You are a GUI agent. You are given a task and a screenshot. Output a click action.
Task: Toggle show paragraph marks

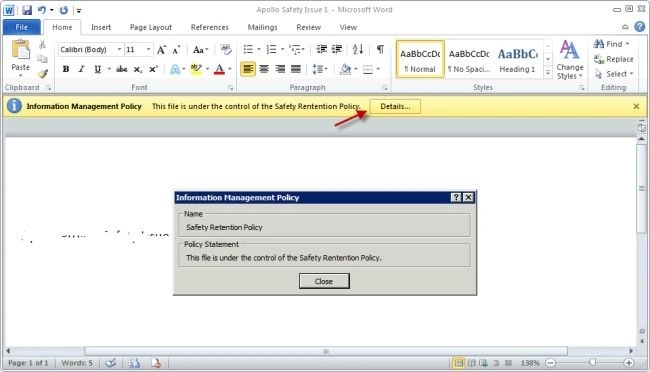tap(380, 49)
